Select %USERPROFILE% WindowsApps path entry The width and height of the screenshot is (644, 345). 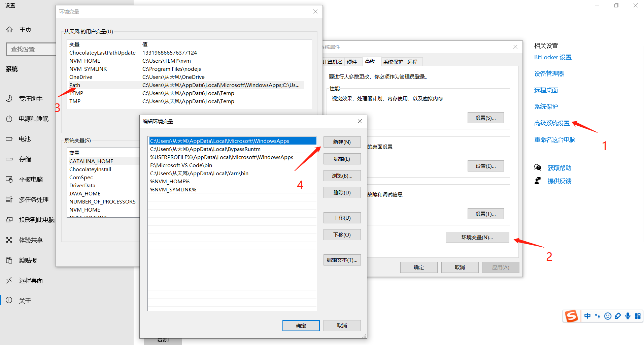233,157
